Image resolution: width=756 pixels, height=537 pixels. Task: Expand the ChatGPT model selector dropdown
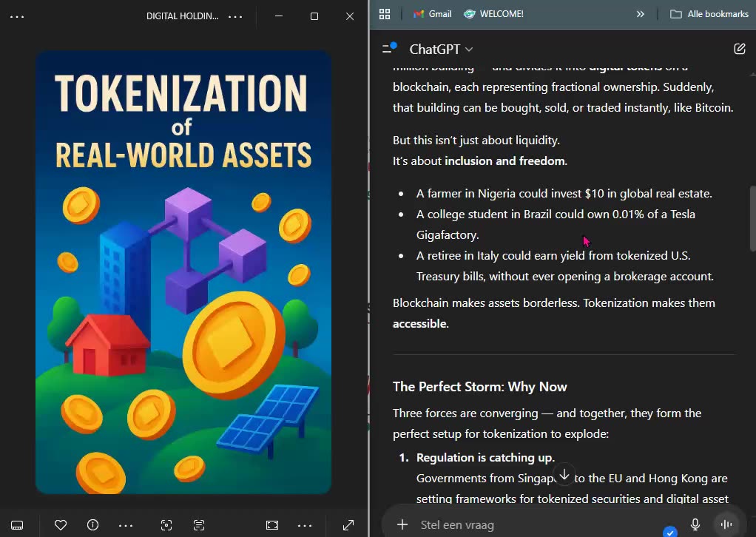click(x=441, y=49)
